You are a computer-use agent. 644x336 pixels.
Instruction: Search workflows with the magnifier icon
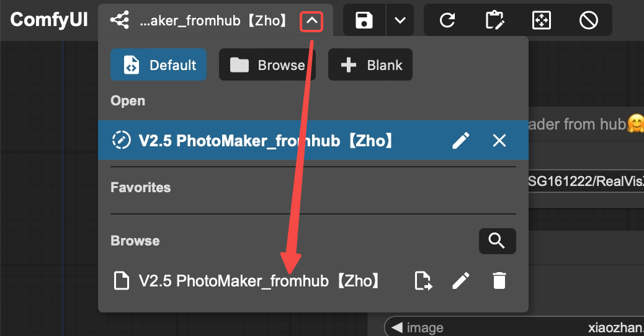point(497,241)
